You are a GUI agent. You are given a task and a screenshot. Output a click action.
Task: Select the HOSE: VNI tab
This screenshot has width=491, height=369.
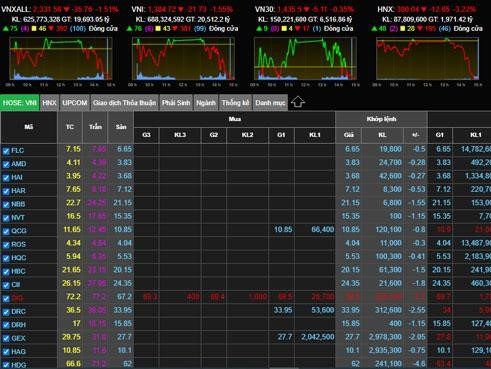(x=20, y=103)
